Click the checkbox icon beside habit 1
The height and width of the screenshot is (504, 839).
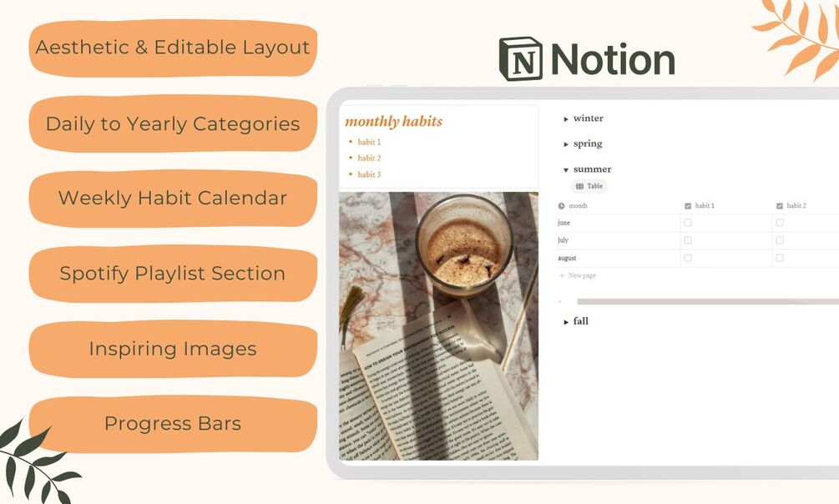[688, 205]
